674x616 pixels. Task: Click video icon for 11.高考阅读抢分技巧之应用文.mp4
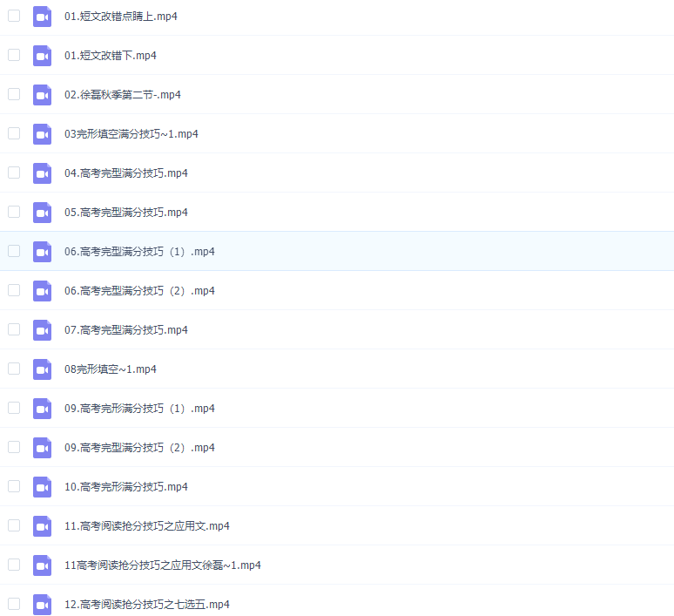[x=42, y=526]
